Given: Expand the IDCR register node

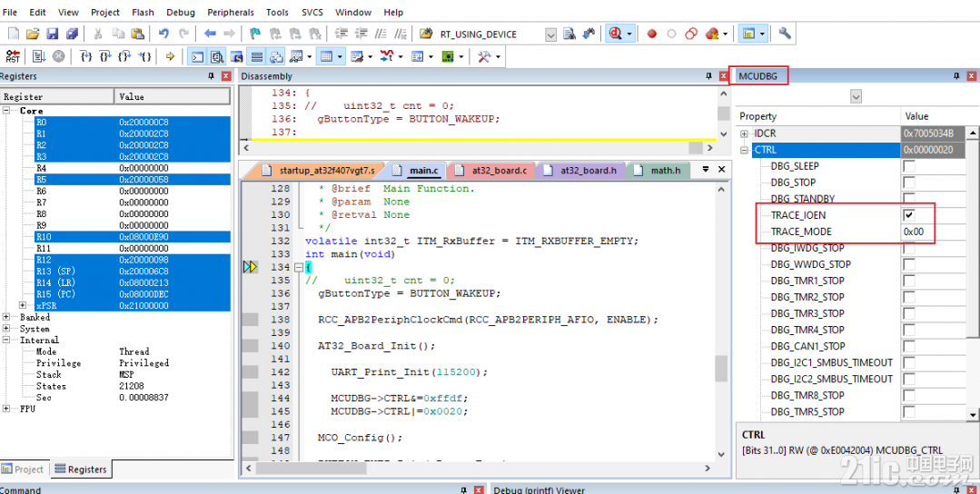Looking at the screenshot, I should point(745,133).
